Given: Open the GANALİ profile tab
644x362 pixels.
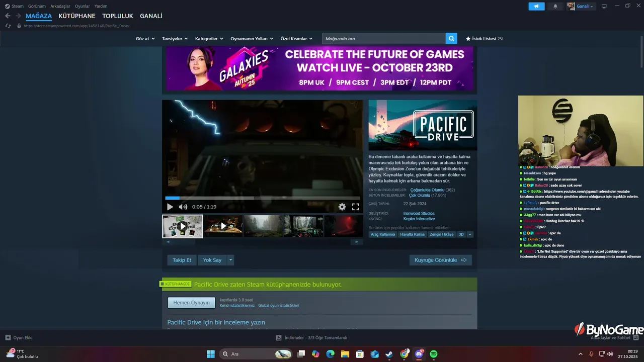Looking at the screenshot, I should 151,16.
